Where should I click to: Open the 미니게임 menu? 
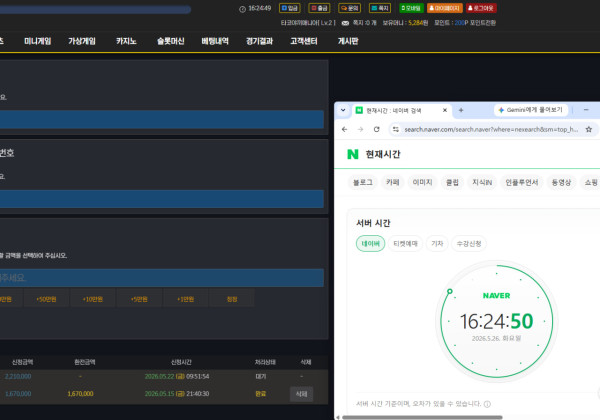(38, 41)
